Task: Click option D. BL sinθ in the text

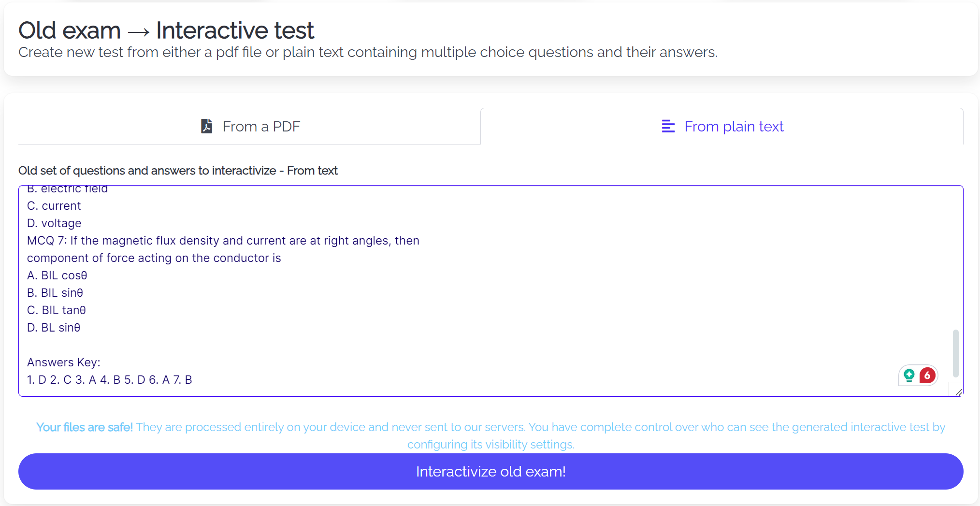Action: (x=54, y=327)
